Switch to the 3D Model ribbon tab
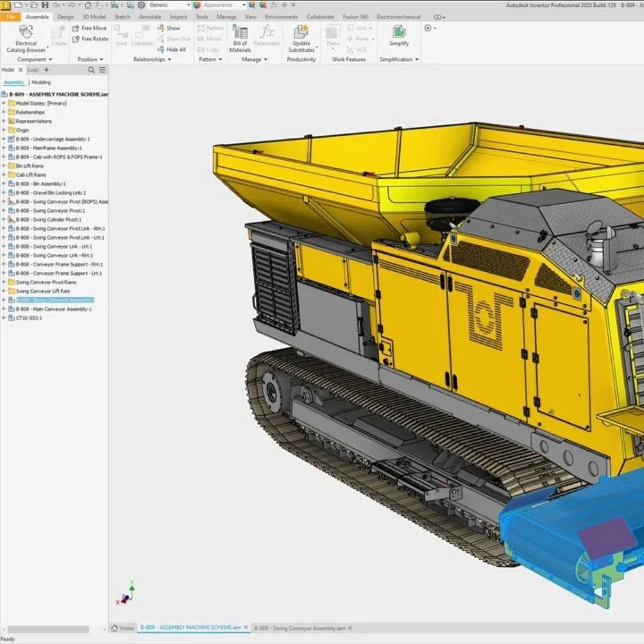644x644 pixels. click(x=94, y=17)
